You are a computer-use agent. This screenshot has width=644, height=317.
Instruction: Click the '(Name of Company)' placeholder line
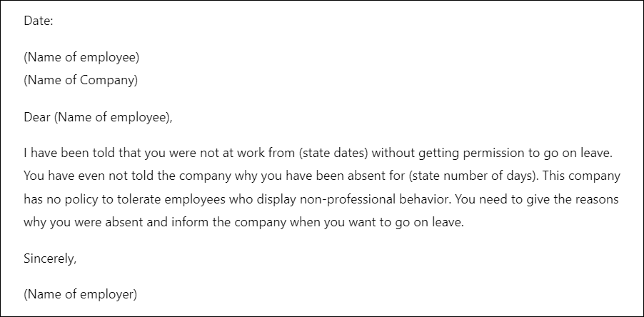tap(81, 81)
